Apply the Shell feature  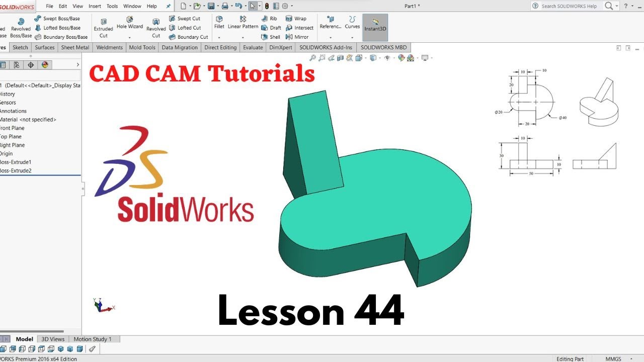[271, 37]
